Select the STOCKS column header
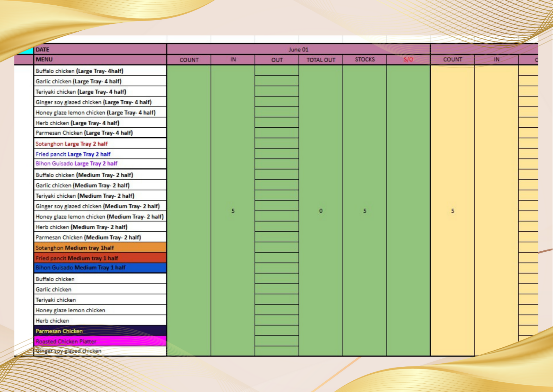 364,59
